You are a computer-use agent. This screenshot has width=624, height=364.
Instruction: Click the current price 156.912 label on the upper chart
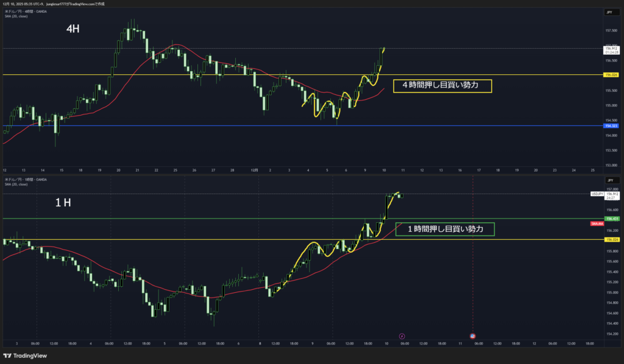(x=611, y=48)
